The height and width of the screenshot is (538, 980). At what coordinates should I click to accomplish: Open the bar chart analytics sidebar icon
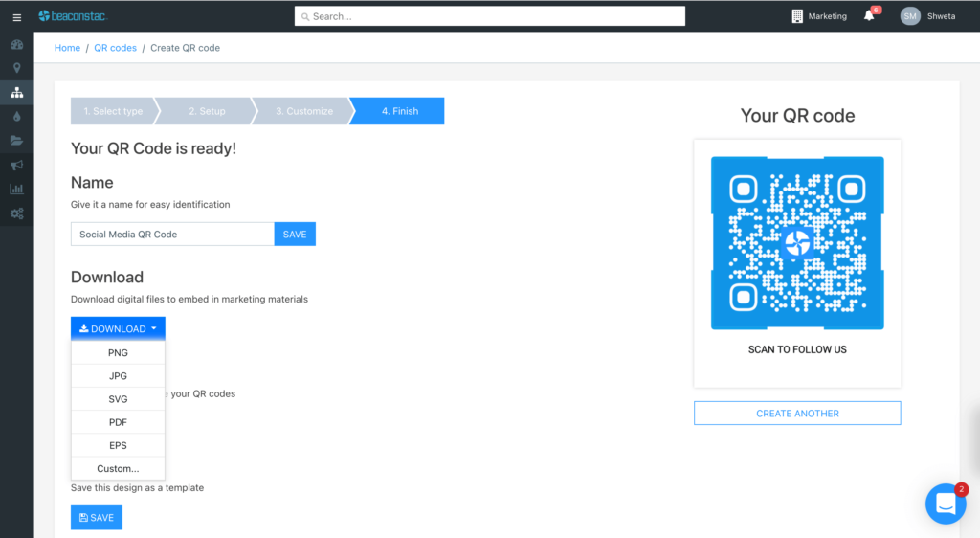(17, 189)
